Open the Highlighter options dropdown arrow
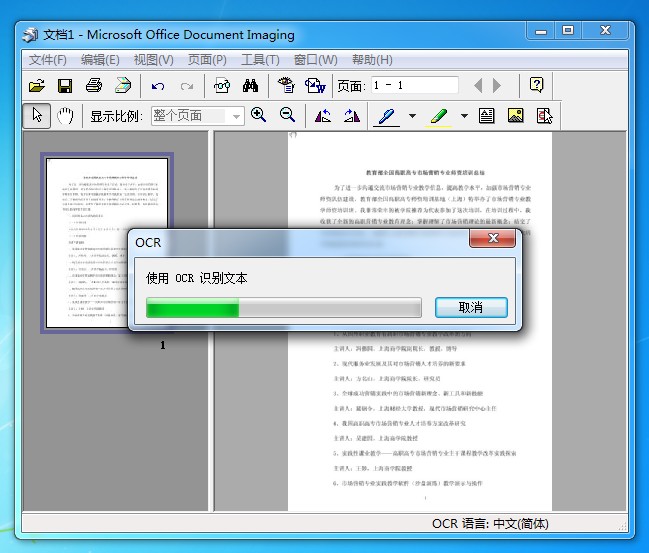 [464, 116]
